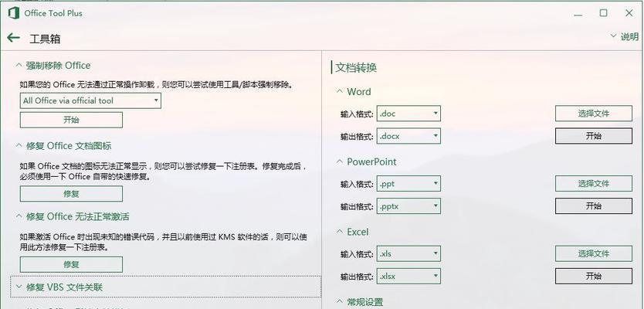
Task: Open the All Office via official tool dropdown
Action: click(x=90, y=100)
